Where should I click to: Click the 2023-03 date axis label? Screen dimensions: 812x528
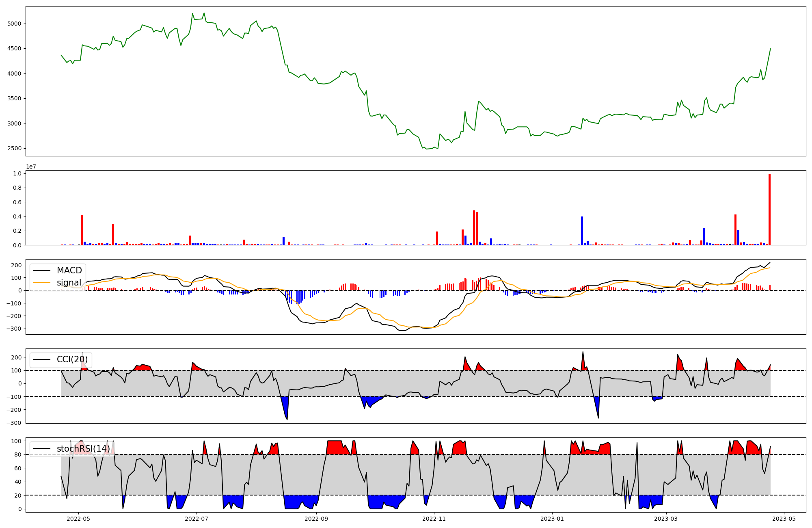(666, 519)
